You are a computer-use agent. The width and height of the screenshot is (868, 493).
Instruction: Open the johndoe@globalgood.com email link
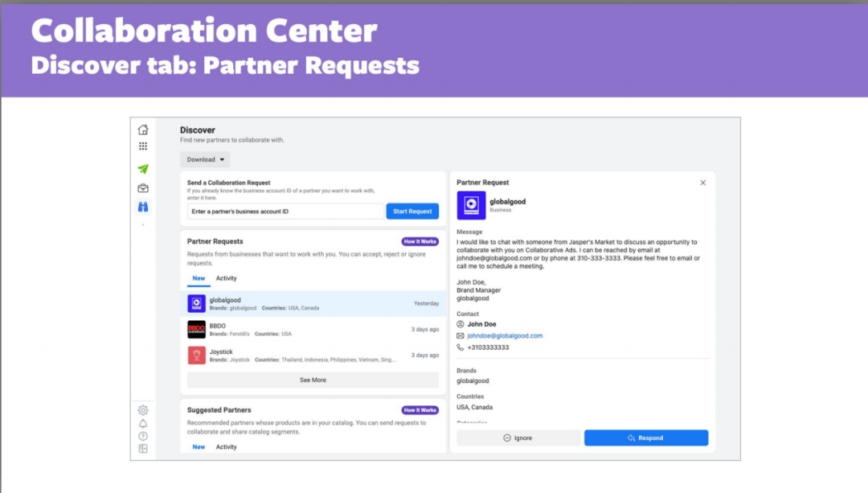click(x=505, y=335)
